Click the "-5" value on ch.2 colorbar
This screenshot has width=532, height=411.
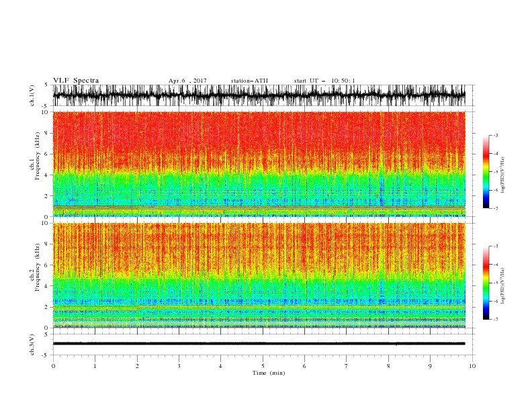pyautogui.click(x=495, y=283)
